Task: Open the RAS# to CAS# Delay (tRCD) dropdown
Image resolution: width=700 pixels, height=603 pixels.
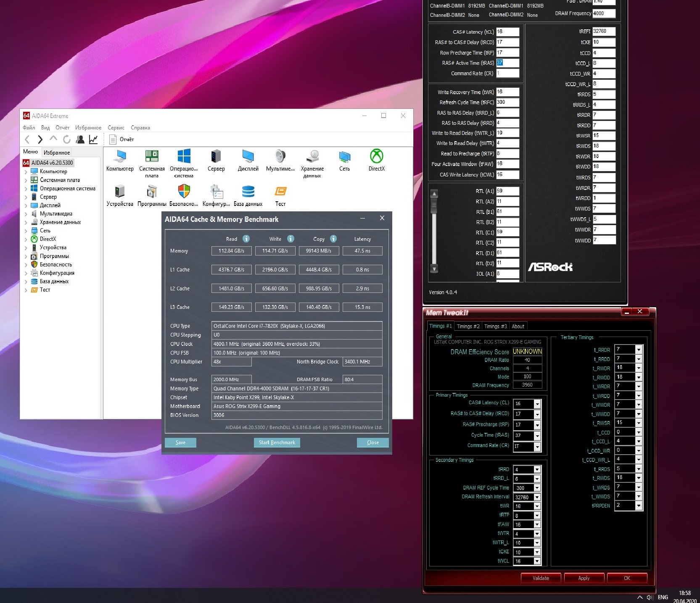Action: (537, 414)
